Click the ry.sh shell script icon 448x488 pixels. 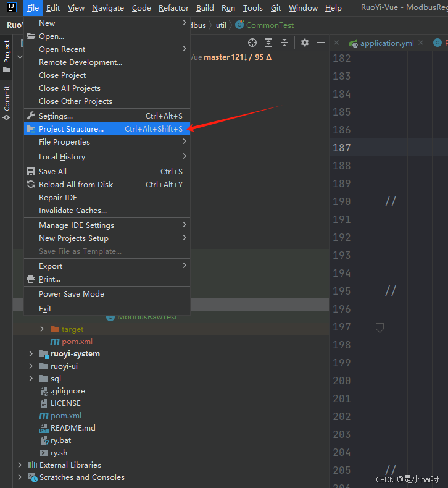44,453
